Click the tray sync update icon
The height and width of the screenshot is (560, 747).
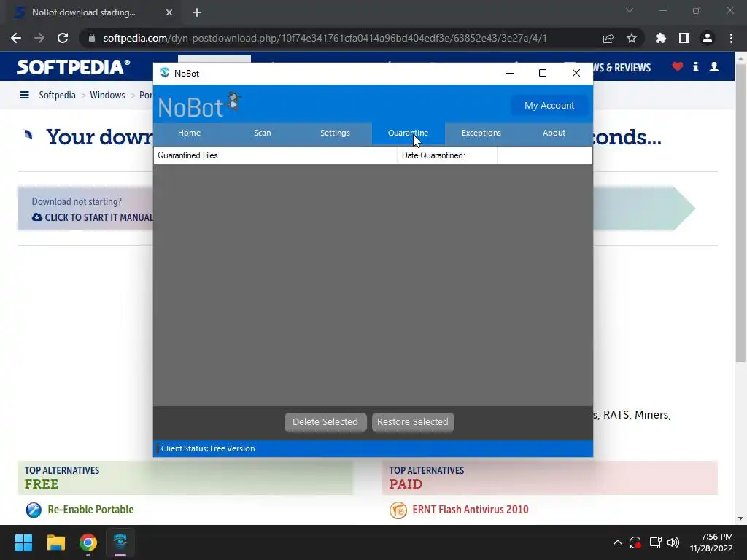(635, 542)
